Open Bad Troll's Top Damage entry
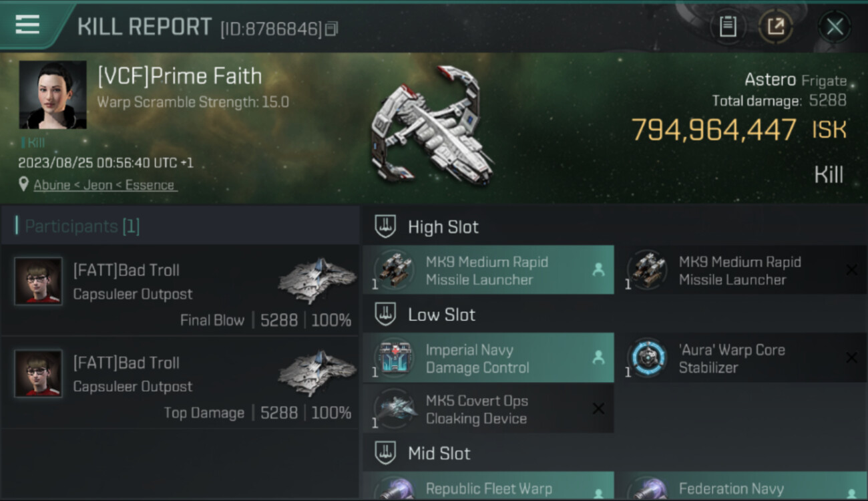The height and width of the screenshot is (501, 868). click(x=180, y=382)
